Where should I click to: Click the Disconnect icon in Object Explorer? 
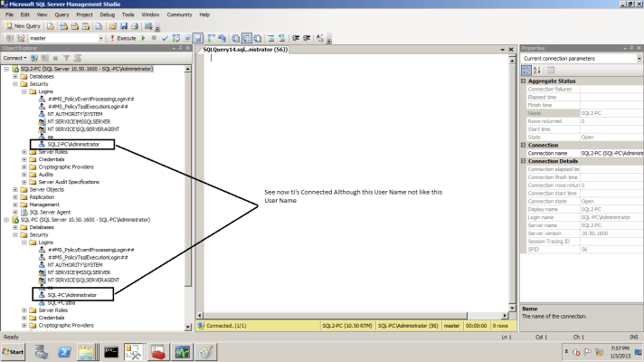tap(45, 58)
